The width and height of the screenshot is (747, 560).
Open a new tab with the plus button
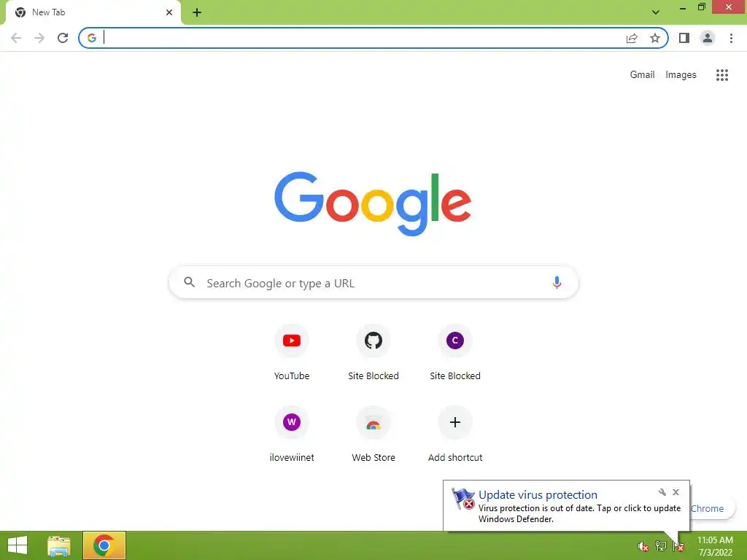197,12
